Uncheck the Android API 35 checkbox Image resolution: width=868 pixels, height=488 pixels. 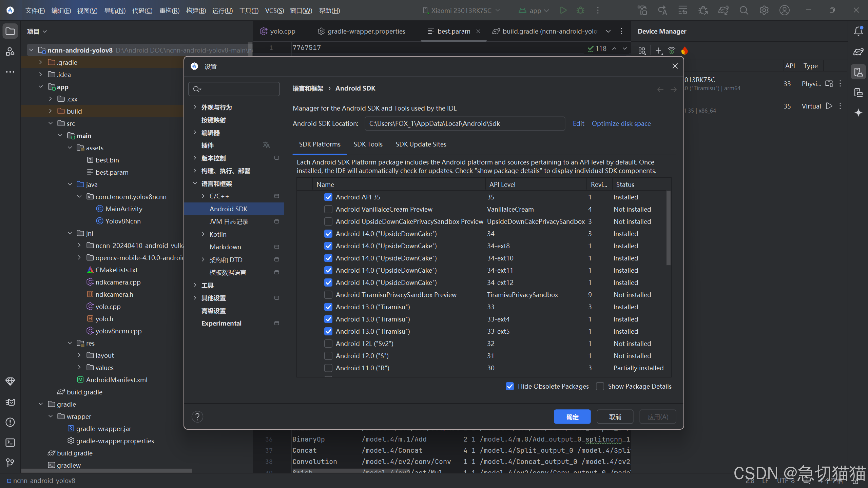pos(328,197)
